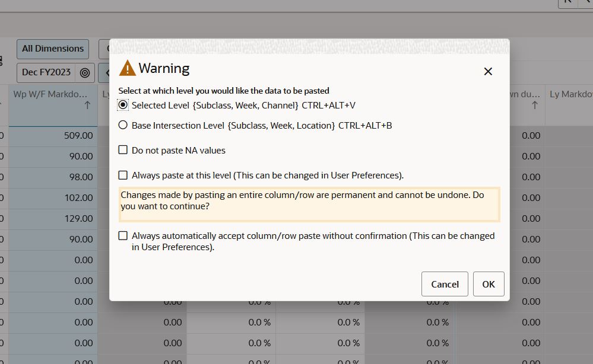593x364 pixels.
Task: Cancel the paste operation
Action: (444, 284)
